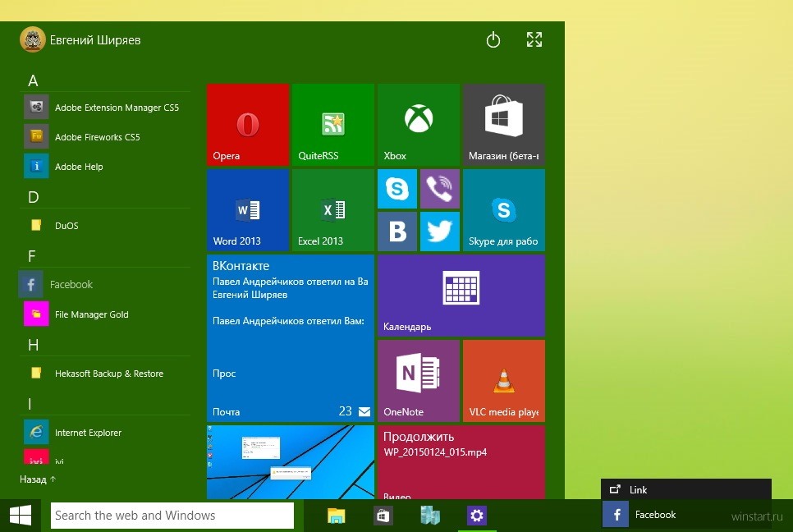793x532 pixels.
Task: Open the teal buildings icon on the taskbar
Action: coord(430,516)
